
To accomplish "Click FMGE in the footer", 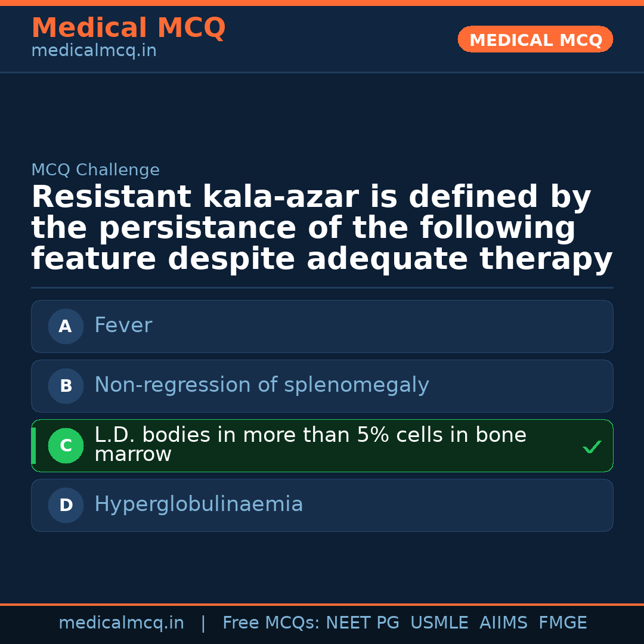I will (x=563, y=623).
